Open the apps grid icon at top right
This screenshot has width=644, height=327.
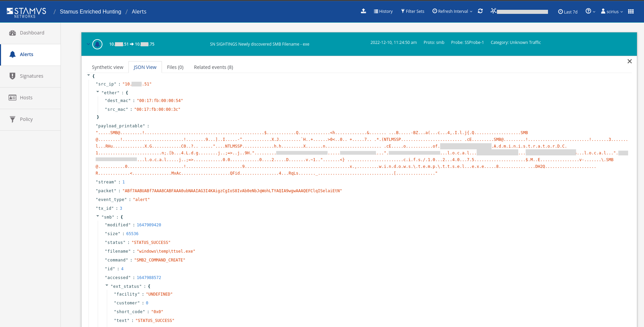click(x=631, y=11)
